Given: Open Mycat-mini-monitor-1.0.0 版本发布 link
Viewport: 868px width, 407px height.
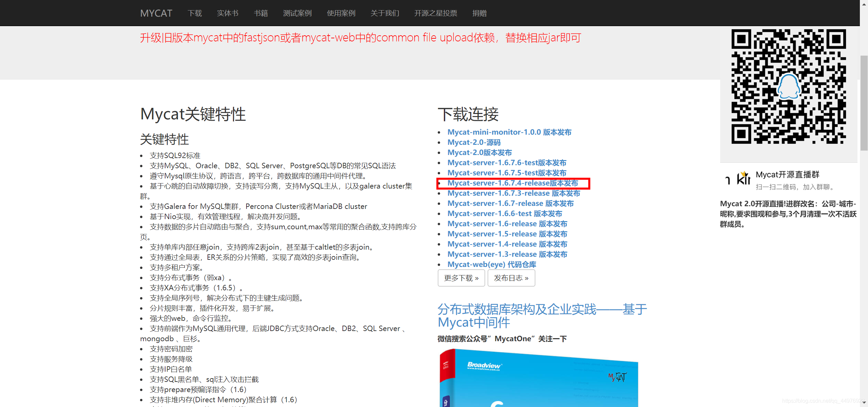Looking at the screenshot, I should tap(509, 132).
